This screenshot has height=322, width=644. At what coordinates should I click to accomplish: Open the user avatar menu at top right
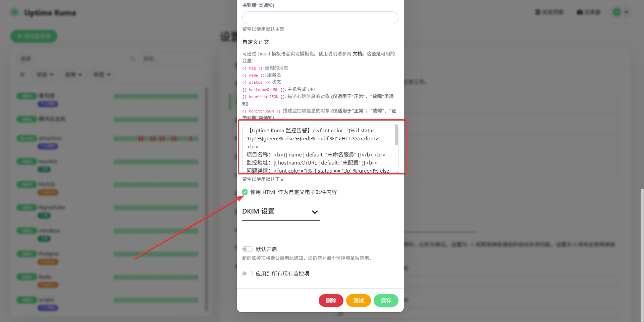[620, 12]
